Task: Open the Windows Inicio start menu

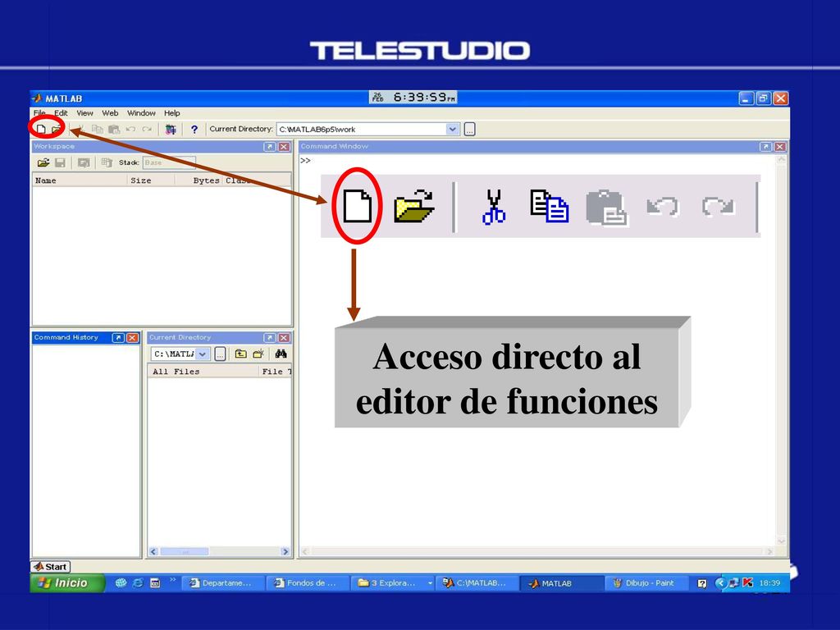Action: point(67,583)
